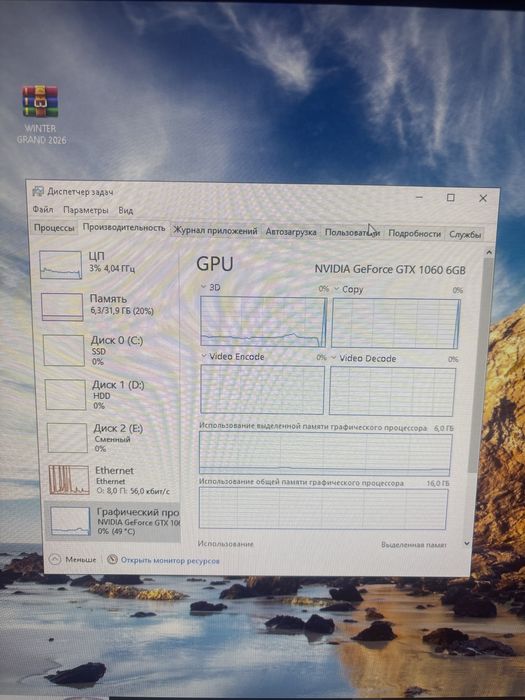
Task: Click the dedicated GPU memory usage graph
Action: coord(325,454)
